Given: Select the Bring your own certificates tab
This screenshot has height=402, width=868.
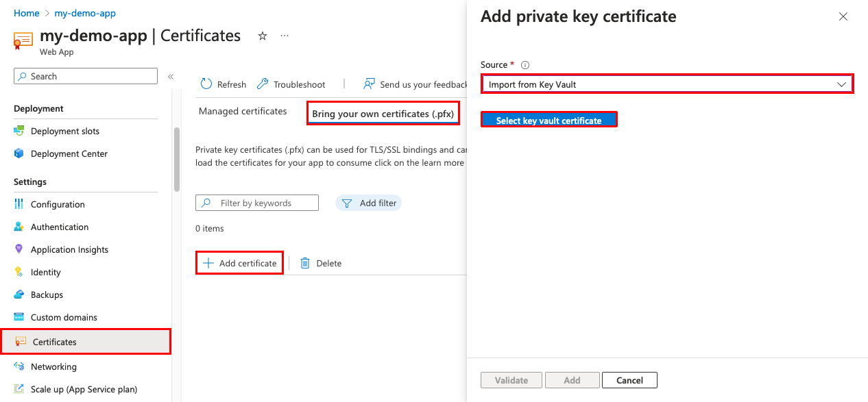Looking at the screenshot, I should [383, 112].
